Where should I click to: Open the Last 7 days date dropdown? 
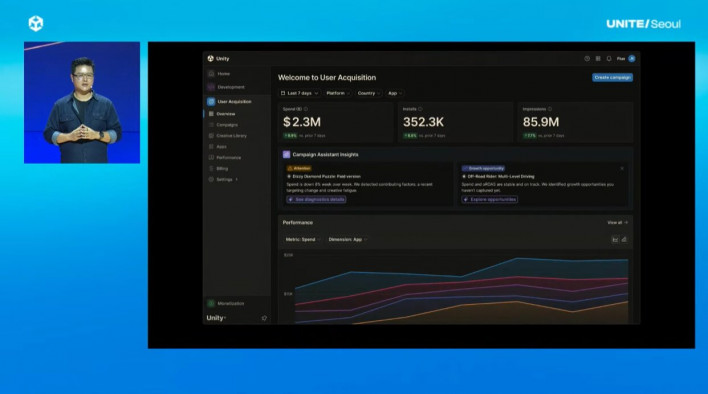click(x=299, y=93)
